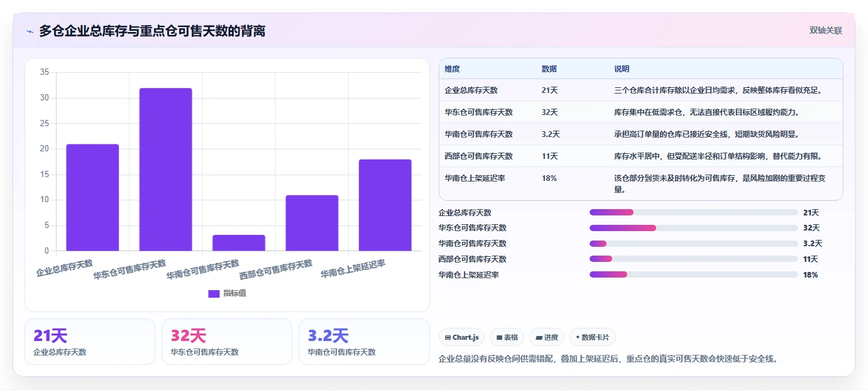Click the lightning icon beside the title
Screen dimensions: 868x390
coord(30,31)
